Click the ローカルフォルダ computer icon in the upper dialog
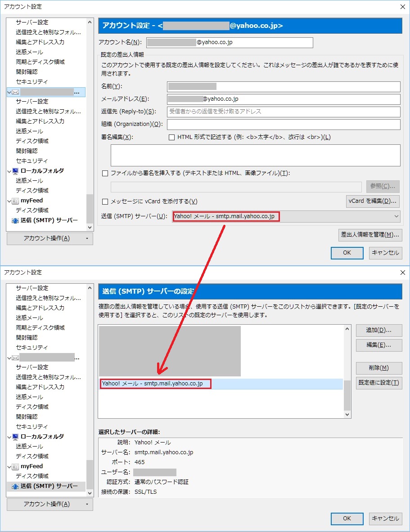This screenshot has width=410, height=532. point(15,171)
